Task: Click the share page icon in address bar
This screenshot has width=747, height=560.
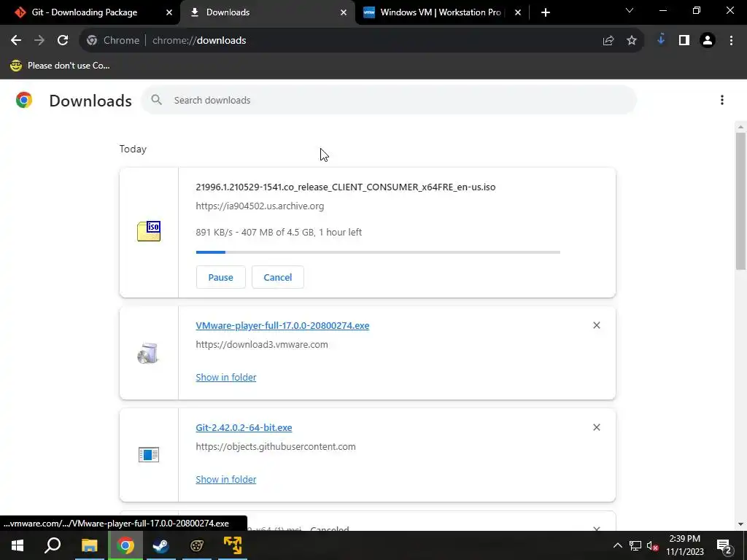Action: click(x=608, y=41)
